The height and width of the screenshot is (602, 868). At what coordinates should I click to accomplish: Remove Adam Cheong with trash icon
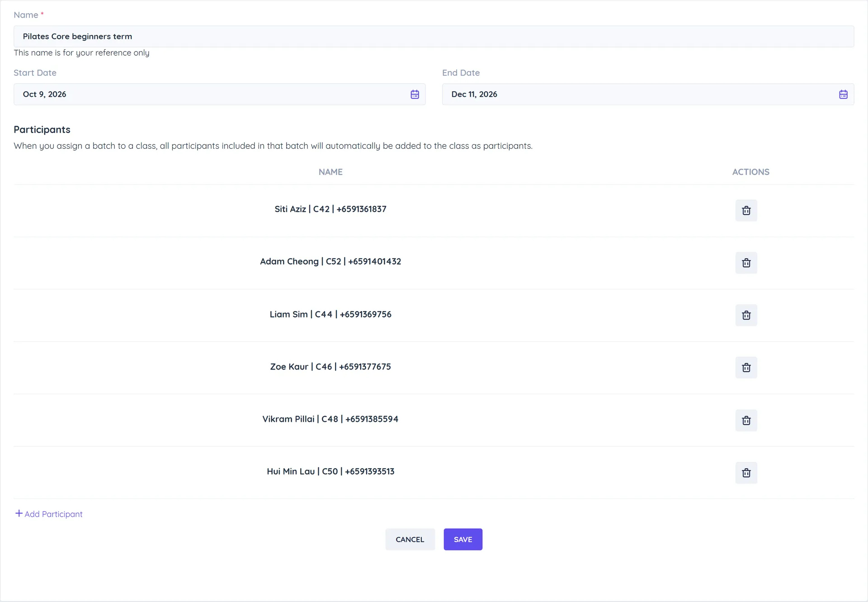(x=746, y=263)
